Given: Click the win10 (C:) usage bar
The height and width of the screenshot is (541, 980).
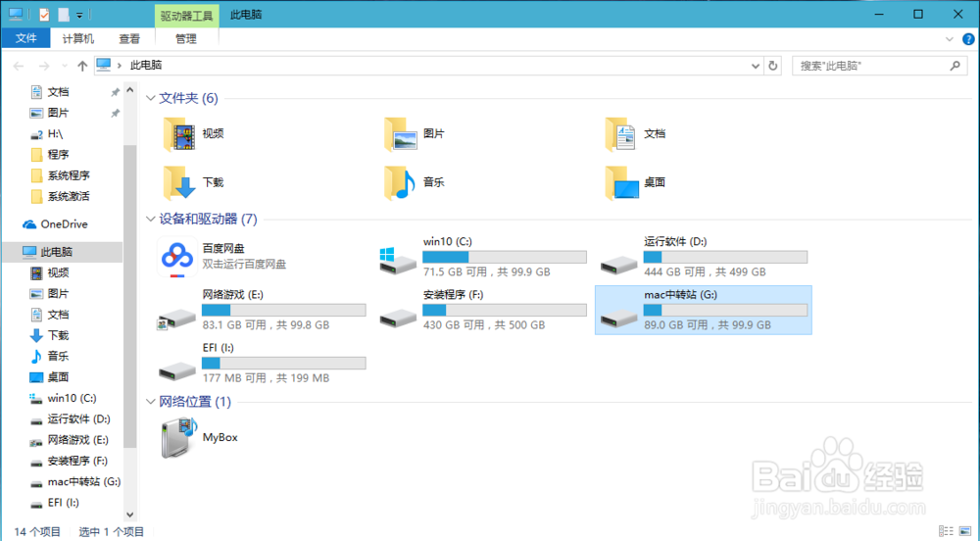Looking at the screenshot, I should tap(505, 257).
